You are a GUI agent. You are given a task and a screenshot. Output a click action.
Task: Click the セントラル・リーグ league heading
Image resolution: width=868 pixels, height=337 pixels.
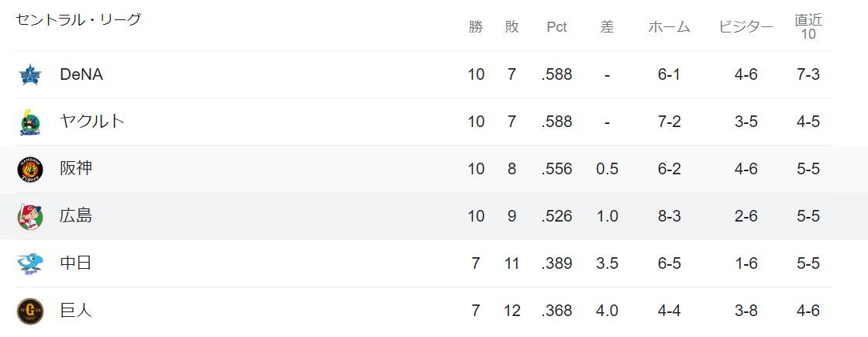pos(78,20)
